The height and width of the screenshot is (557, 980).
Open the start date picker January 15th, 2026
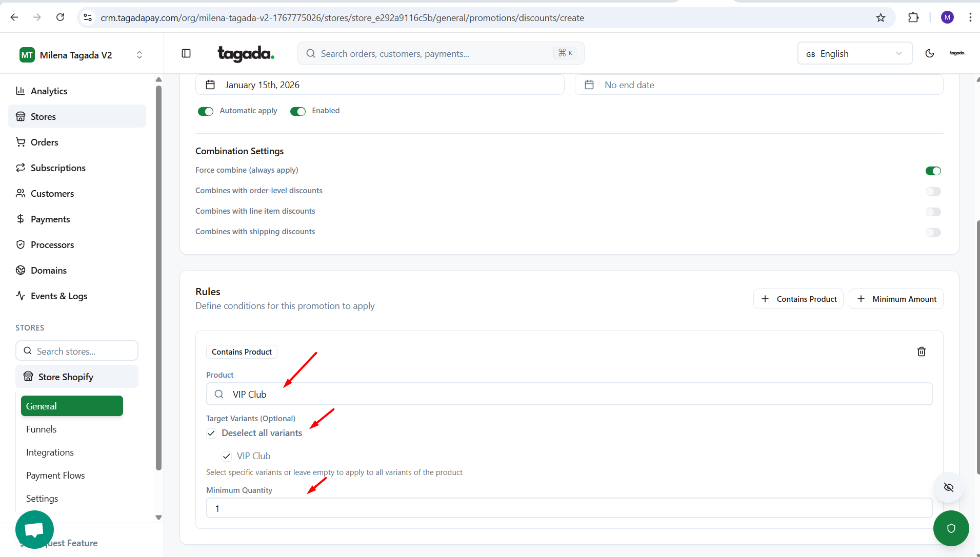coord(379,85)
